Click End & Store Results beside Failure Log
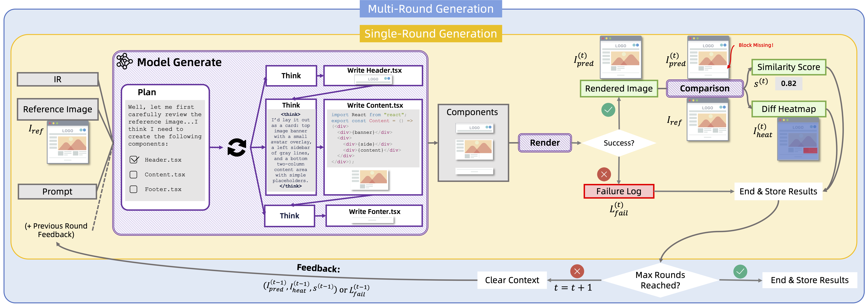The image size is (868, 304). (x=778, y=191)
